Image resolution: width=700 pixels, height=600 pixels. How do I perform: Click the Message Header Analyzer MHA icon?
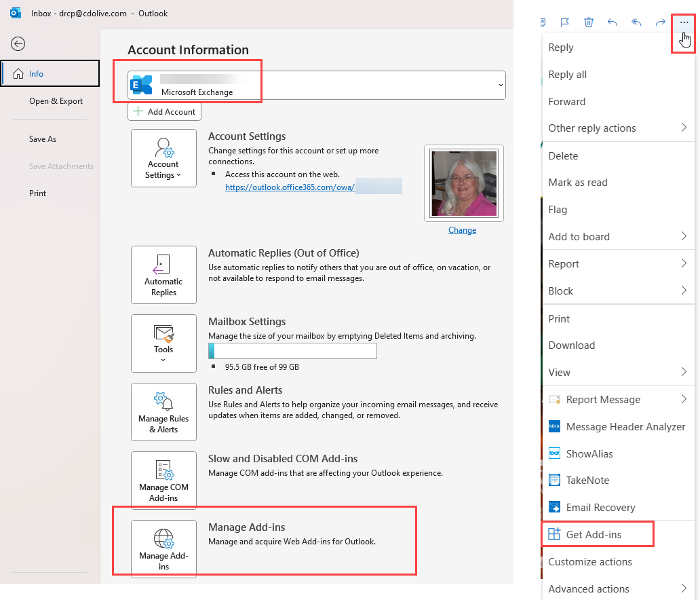click(554, 426)
